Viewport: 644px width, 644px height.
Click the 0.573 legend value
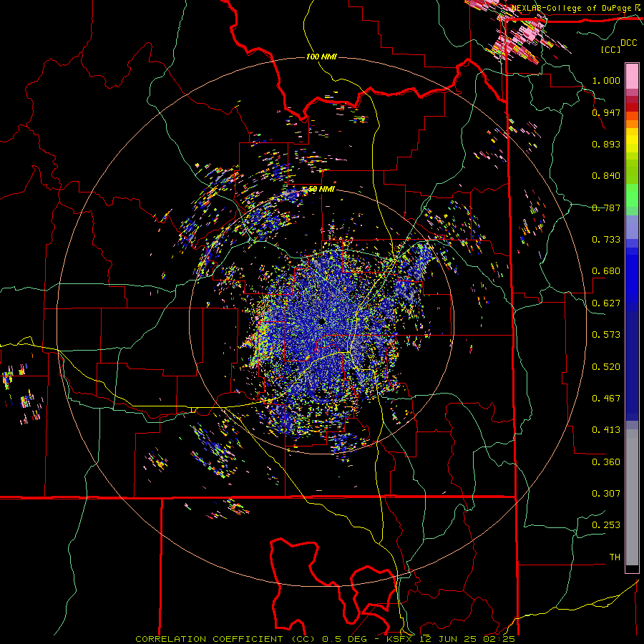(606, 334)
